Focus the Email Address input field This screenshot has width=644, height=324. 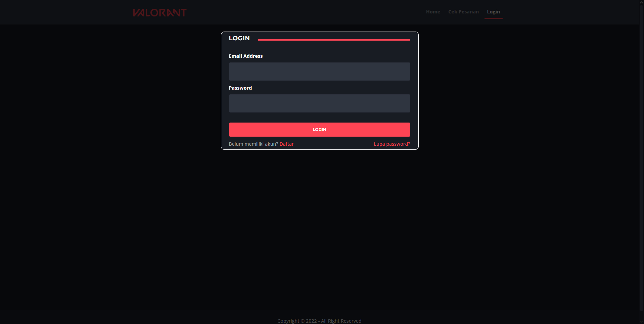pyautogui.click(x=319, y=72)
